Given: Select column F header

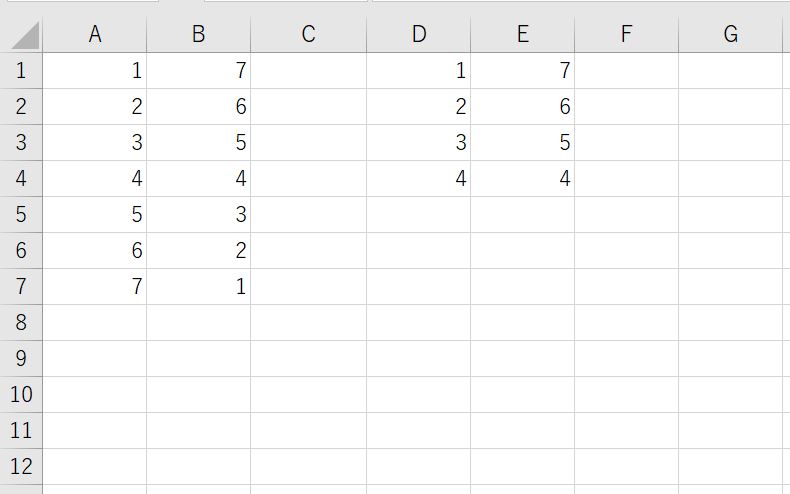Looking at the screenshot, I should pyautogui.click(x=626, y=34).
